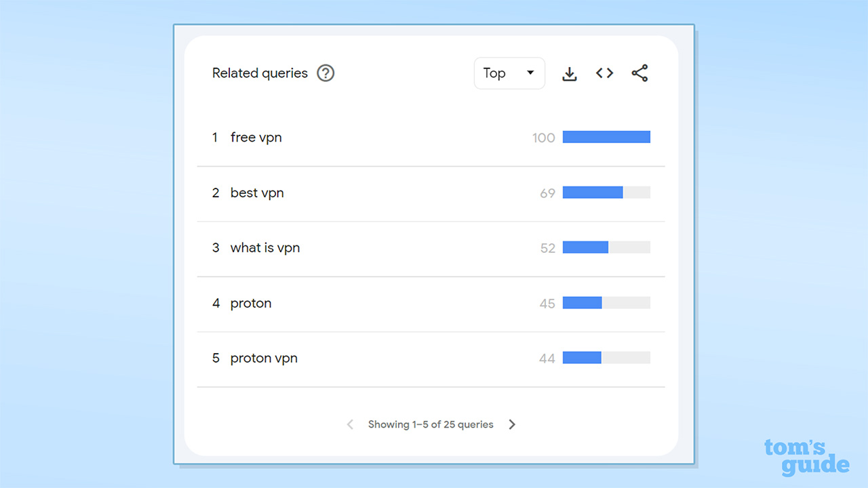Click the best vpn interest bar
This screenshot has width=868, height=488.
point(606,192)
